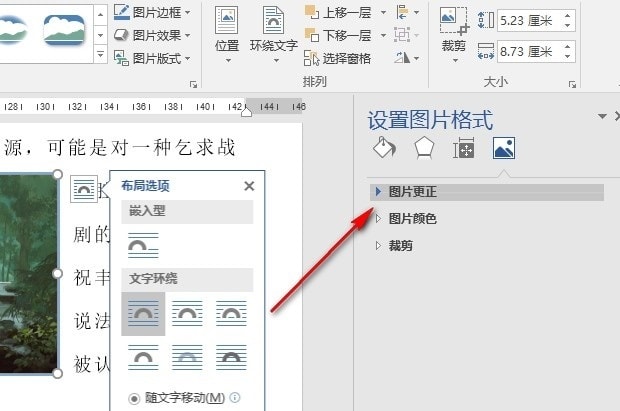Choose the square text wrapping option
620x411 pixels.
coord(143,314)
